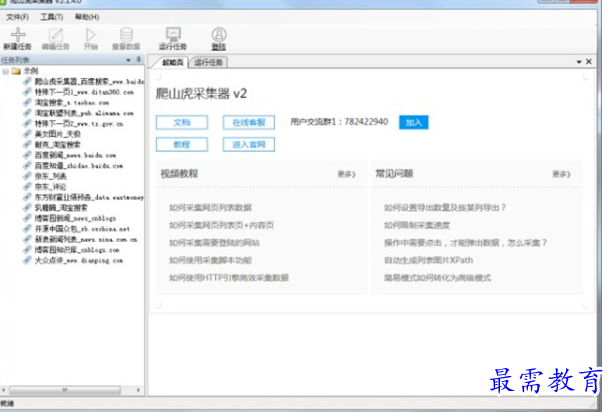
Task: Click the 进入官网 button
Action: pos(249,145)
